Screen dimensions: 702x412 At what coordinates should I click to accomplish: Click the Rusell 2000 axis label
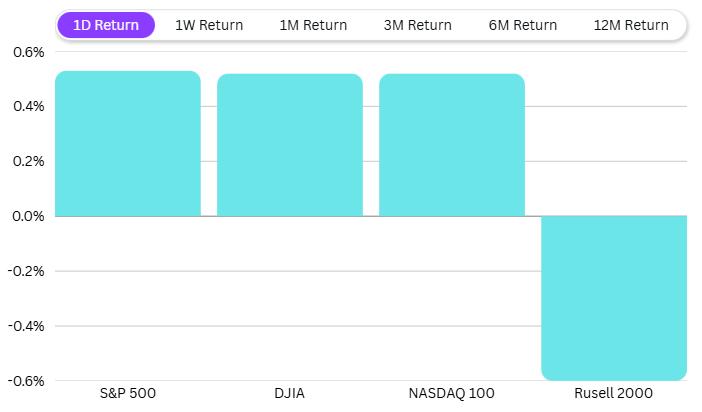point(614,393)
